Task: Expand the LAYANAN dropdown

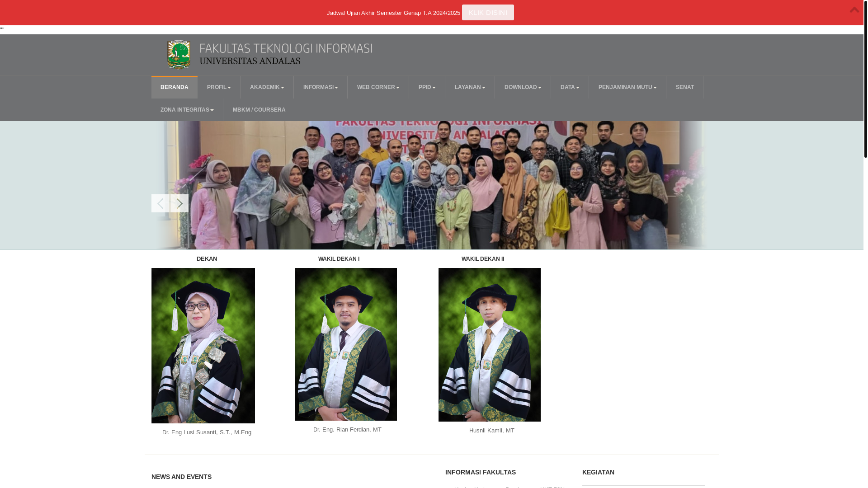Action: pyautogui.click(x=470, y=87)
